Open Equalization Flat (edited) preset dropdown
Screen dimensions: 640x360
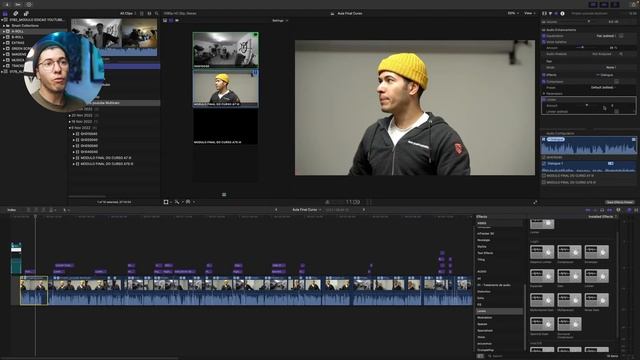pyautogui.click(x=606, y=36)
